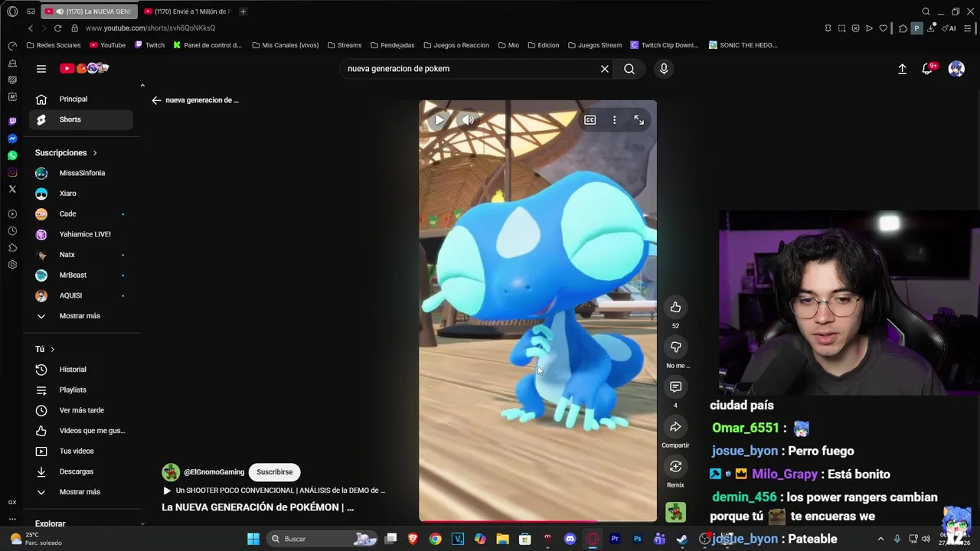Dislike the Short with thumbs down
Image resolution: width=980 pixels, height=551 pixels.
675,347
